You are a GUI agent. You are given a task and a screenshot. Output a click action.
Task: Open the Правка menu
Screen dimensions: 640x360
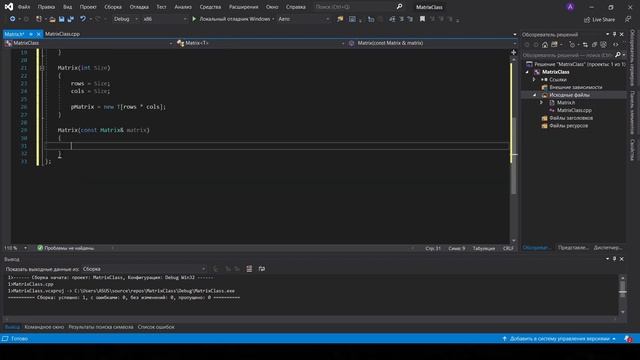click(x=46, y=7)
